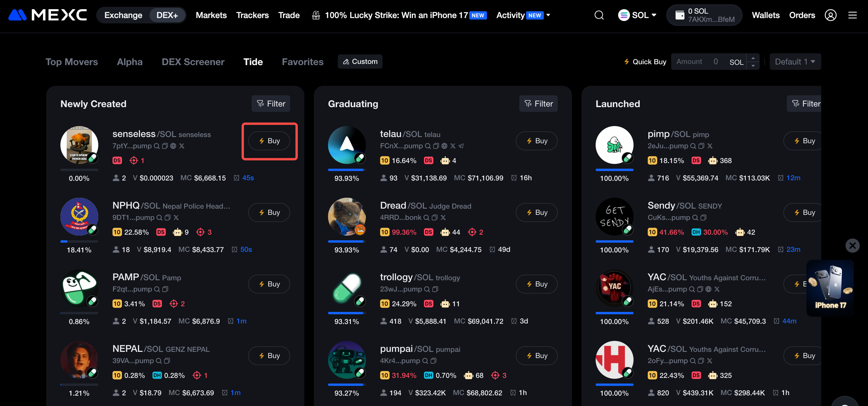Switch to the Exchange mode toggle
Viewport: 868px width, 406px height.
click(x=123, y=15)
